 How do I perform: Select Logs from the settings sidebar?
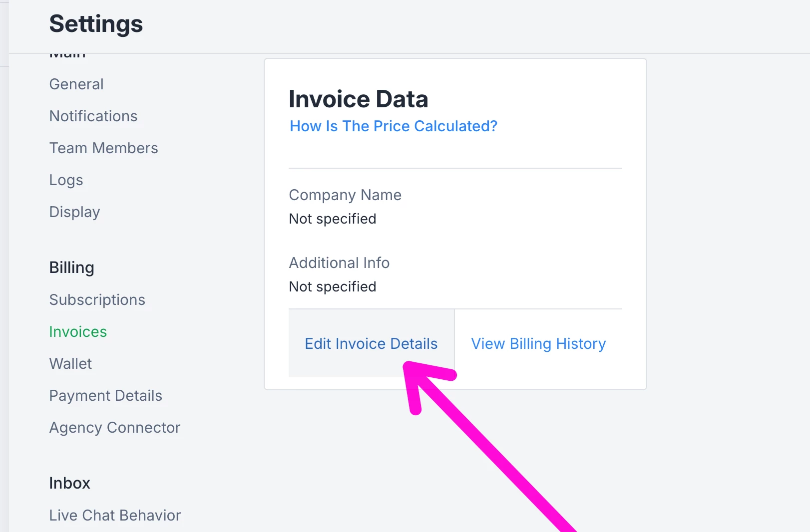click(66, 180)
